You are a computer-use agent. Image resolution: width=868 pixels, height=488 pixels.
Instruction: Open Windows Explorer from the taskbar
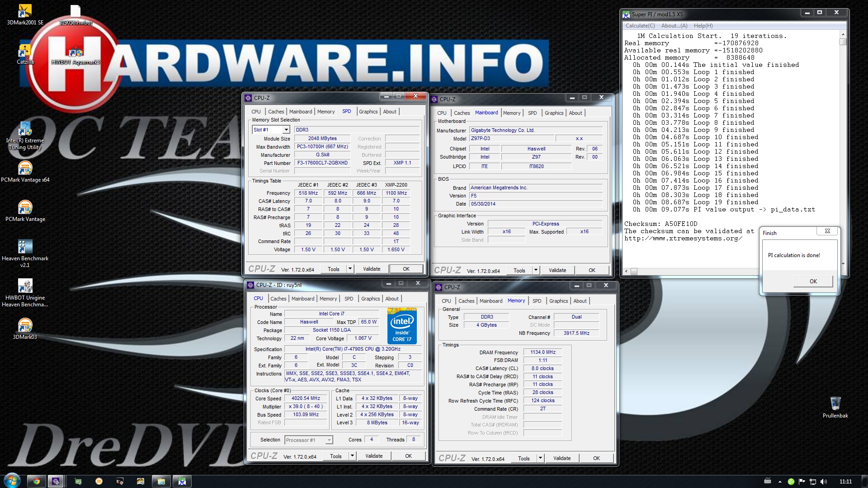click(161, 481)
